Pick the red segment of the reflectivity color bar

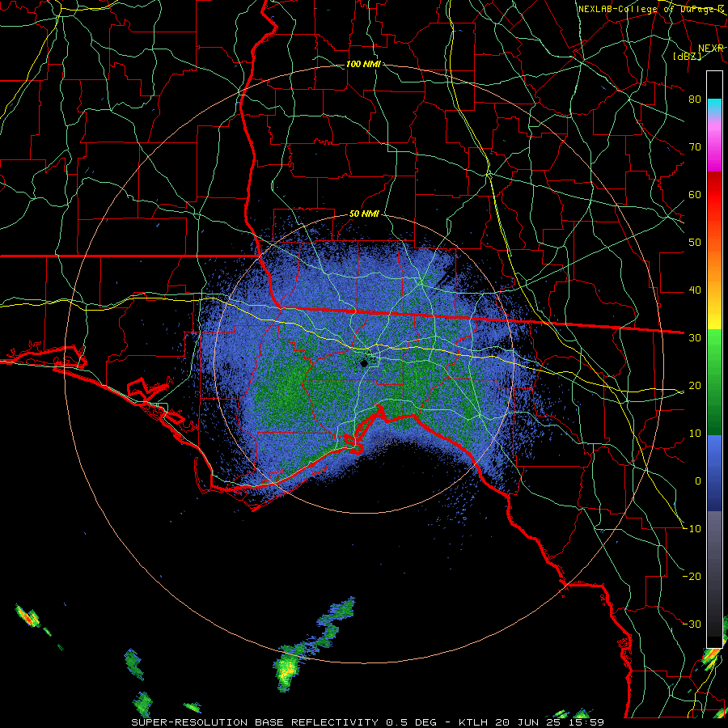(714, 195)
